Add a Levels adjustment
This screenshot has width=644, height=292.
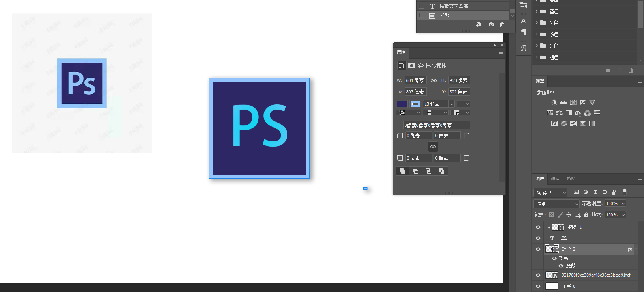(x=564, y=102)
